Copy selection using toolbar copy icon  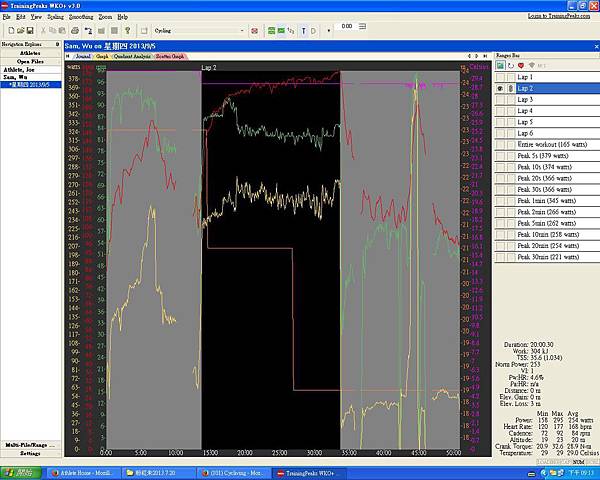click(x=52, y=31)
